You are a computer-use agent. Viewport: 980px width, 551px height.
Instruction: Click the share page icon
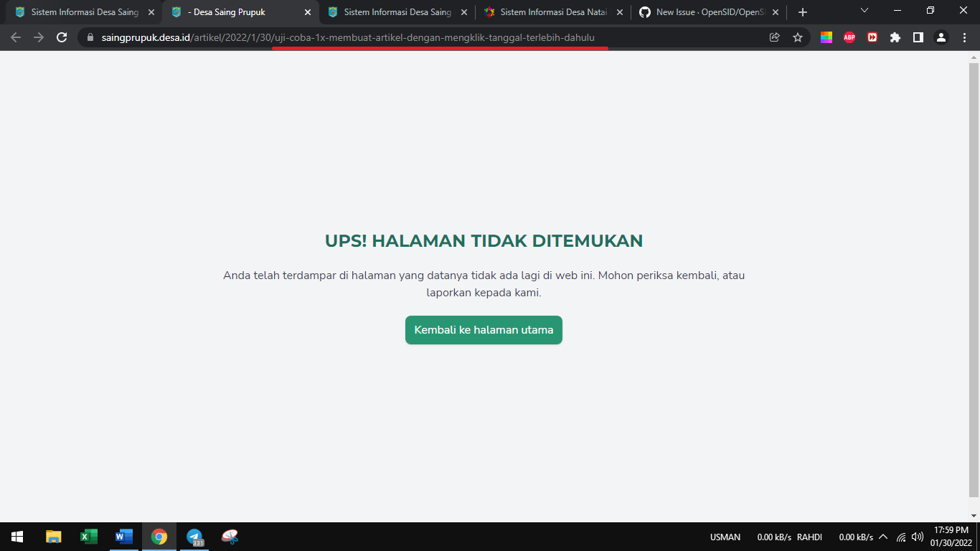(774, 37)
